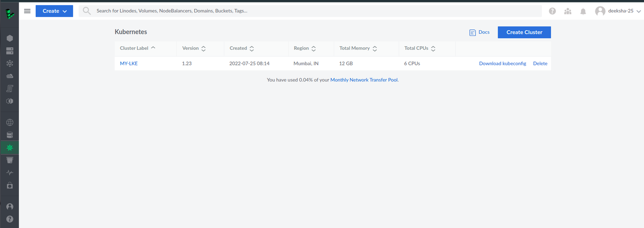This screenshot has width=644, height=228.
Task: Open the highlighted Kubernetes sidebar icon
Action: [x=10, y=148]
